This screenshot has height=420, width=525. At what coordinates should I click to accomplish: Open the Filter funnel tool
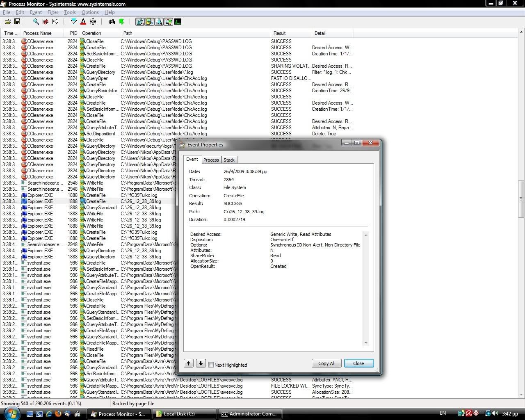pyautogui.click(x=74, y=22)
